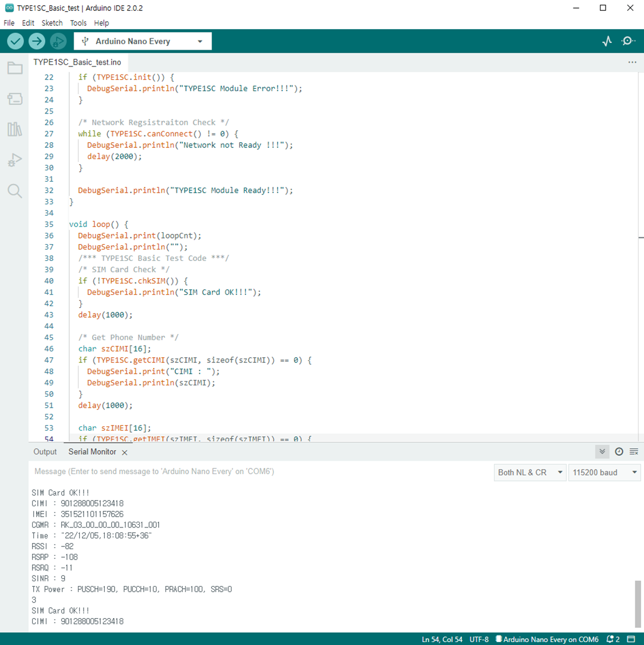
Task: Click the Verify checkmark button
Action: pos(15,41)
